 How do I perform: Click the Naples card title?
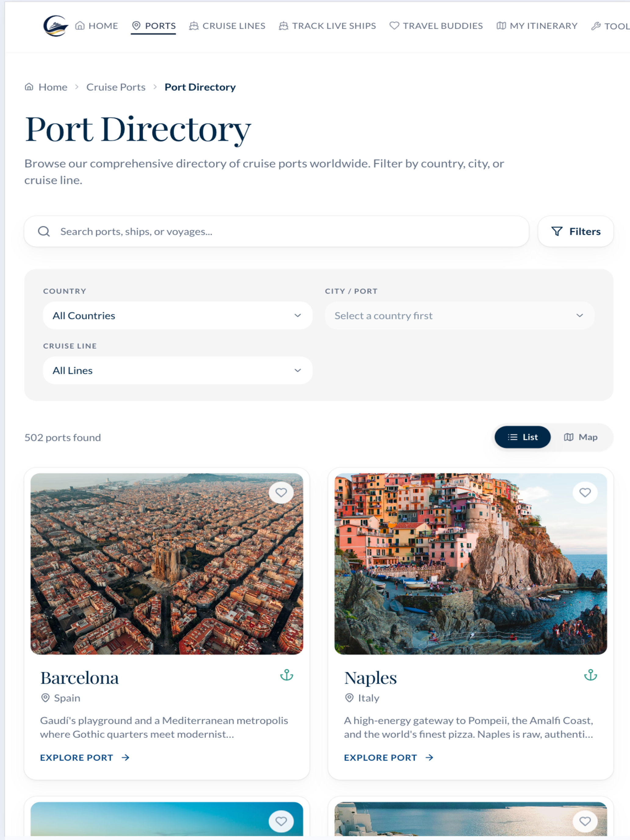pos(371,679)
